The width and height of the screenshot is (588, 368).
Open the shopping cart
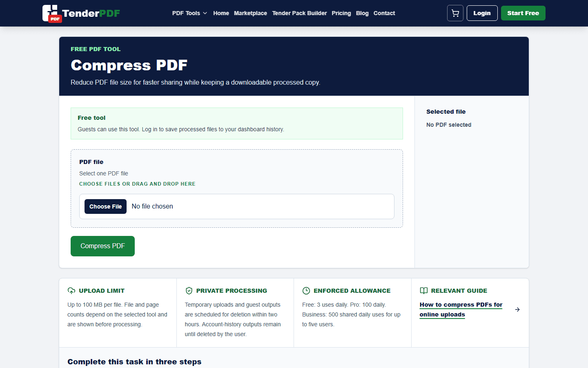coord(455,13)
